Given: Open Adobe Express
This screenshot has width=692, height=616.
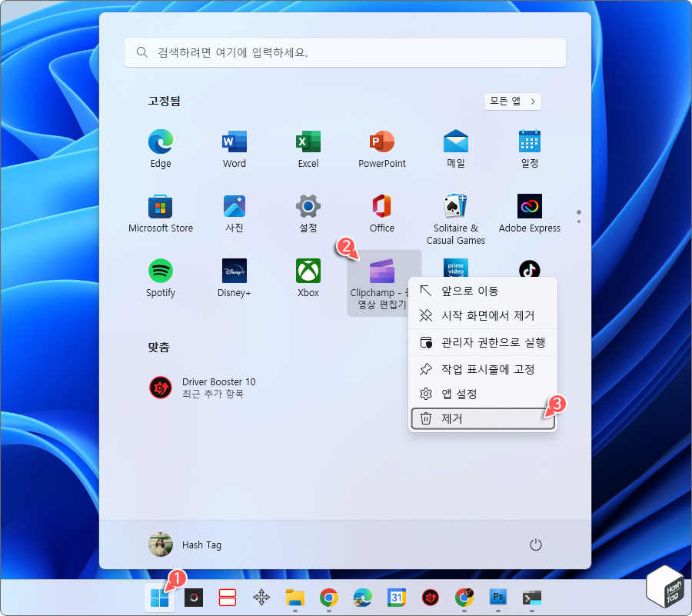Looking at the screenshot, I should (529, 206).
